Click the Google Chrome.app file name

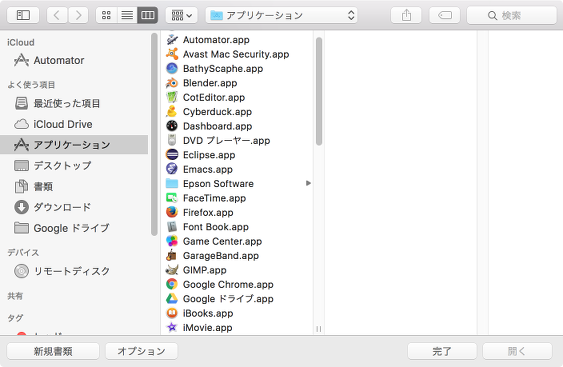(x=228, y=284)
